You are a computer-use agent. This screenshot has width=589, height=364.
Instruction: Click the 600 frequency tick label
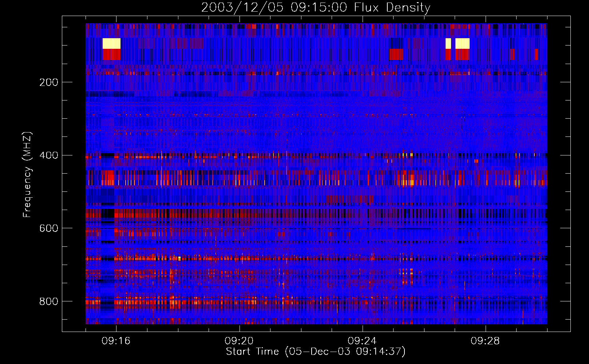(x=49, y=228)
